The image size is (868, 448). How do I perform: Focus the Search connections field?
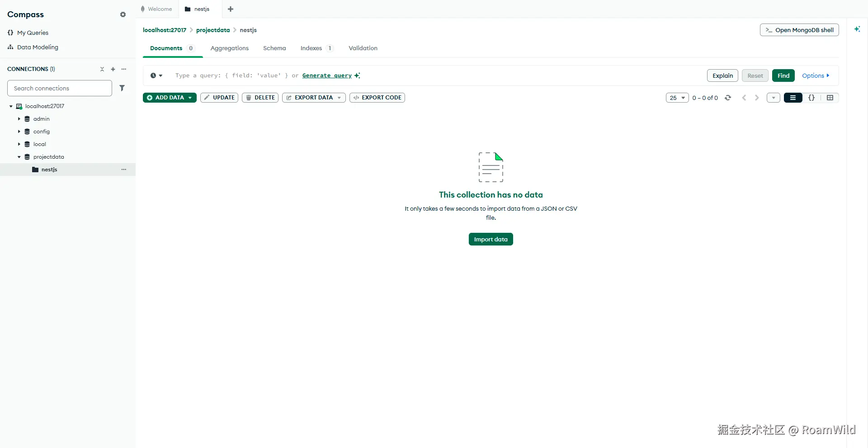(60, 88)
